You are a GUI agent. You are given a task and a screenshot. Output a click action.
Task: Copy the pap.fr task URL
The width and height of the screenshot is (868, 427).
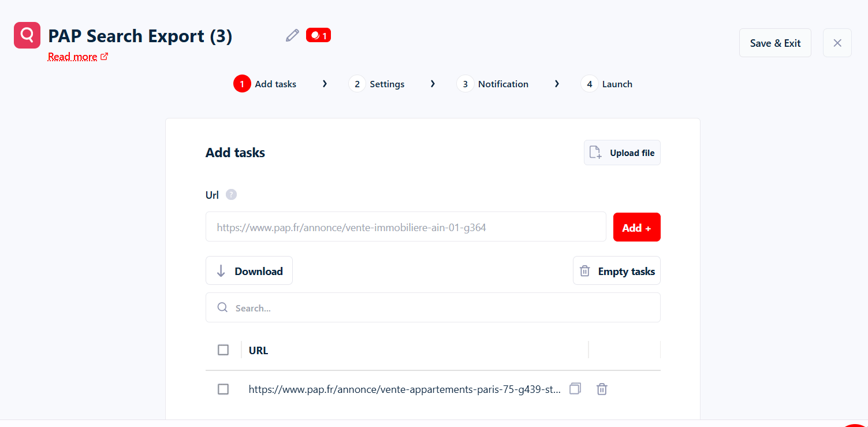coord(575,389)
